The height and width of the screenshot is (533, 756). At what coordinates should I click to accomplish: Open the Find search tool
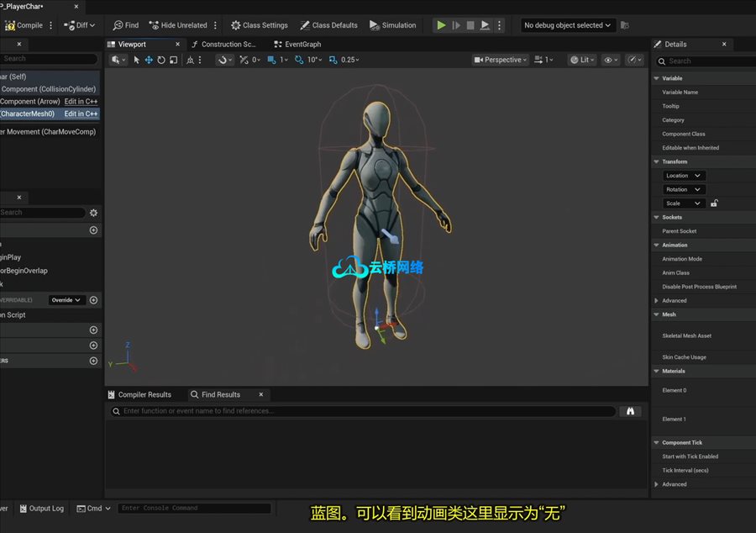(x=126, y=25)
